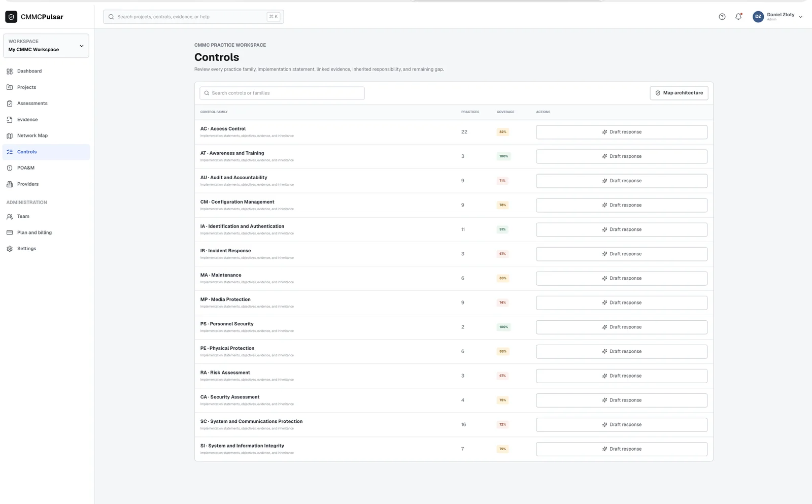Click the Settings gear icon
812x504 pixels.
click(x=10, y=249)
